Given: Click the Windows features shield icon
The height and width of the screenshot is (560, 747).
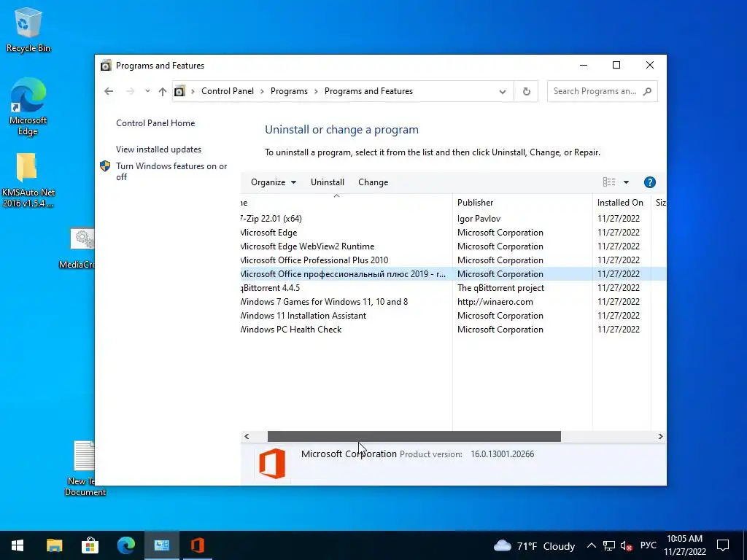Looking at the screenshot, I should [x=105, y=166].
